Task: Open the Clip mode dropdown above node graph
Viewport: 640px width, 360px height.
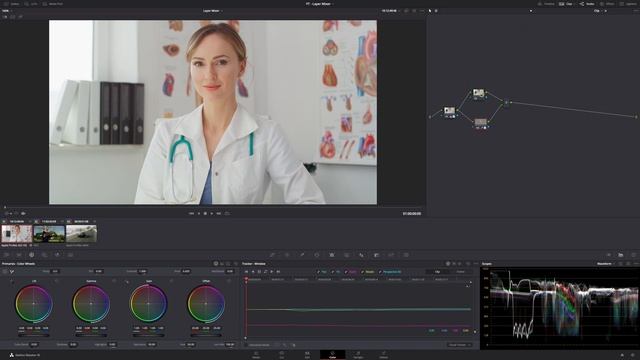Action: coord(599,11)
